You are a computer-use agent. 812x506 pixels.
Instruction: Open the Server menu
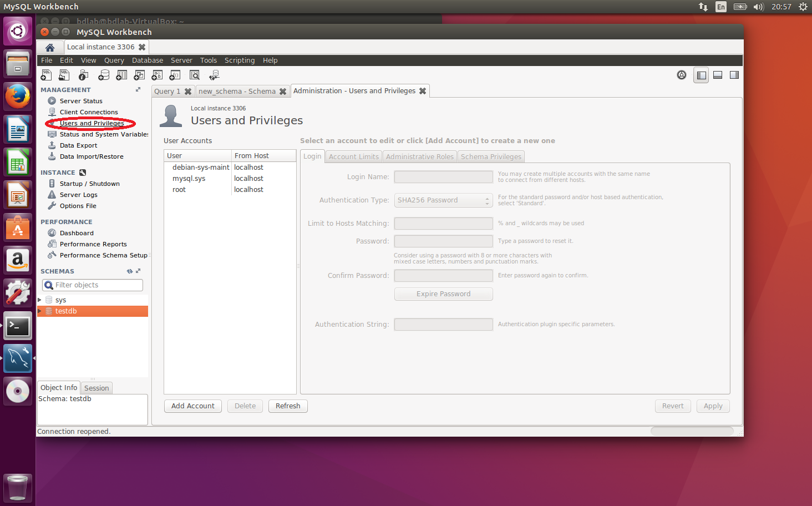181,60
